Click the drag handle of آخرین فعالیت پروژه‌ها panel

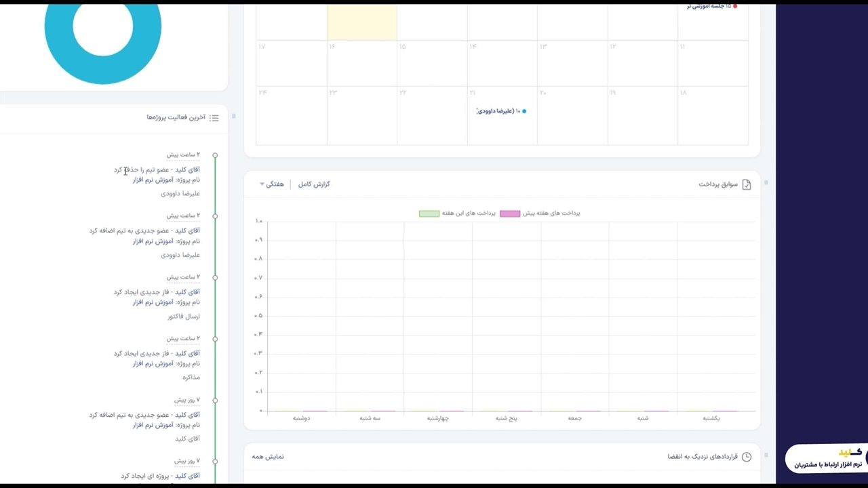(233, 116)
